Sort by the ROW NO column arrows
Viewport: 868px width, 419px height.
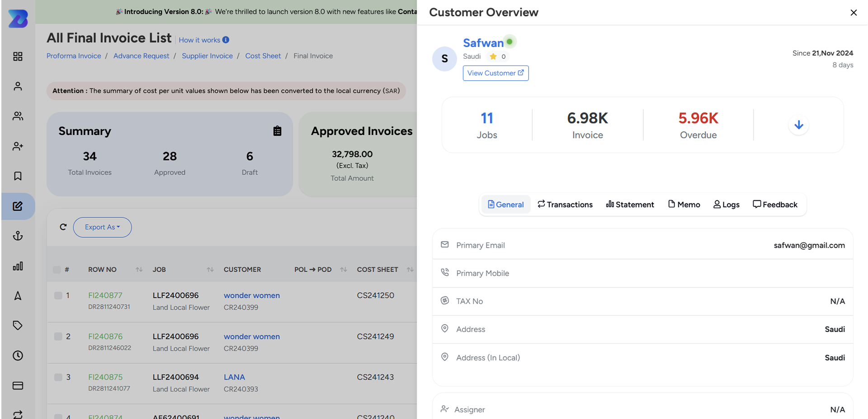(x=139, y=269)
